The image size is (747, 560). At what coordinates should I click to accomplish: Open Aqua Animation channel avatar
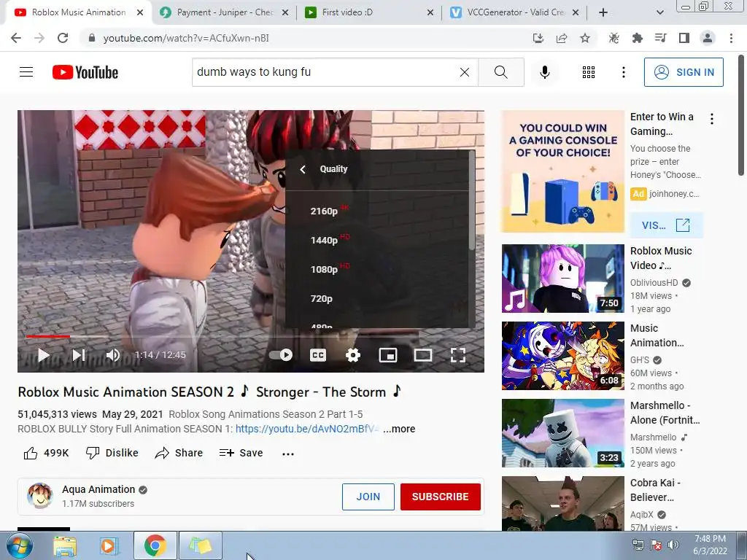[x=39, y=496]
